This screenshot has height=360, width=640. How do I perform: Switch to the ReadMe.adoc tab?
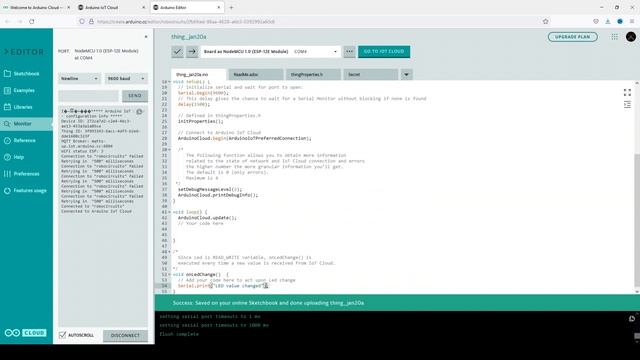click(x=256, y=75)
